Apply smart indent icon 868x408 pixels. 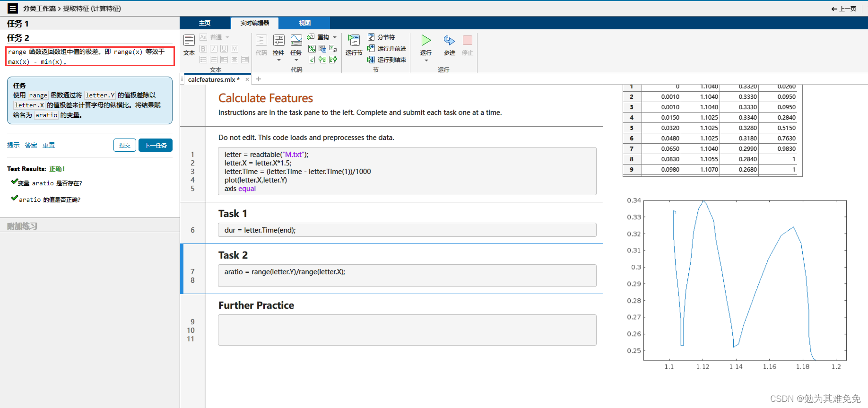tap(312, 60)
